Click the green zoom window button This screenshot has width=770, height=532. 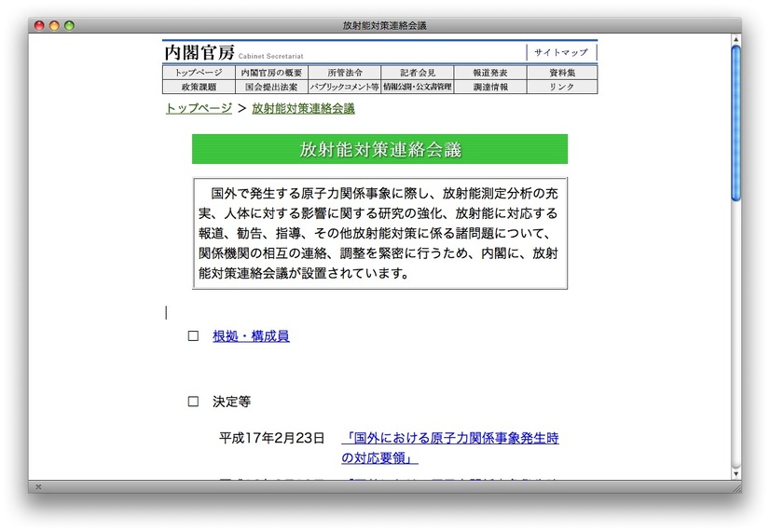(69, 25)
